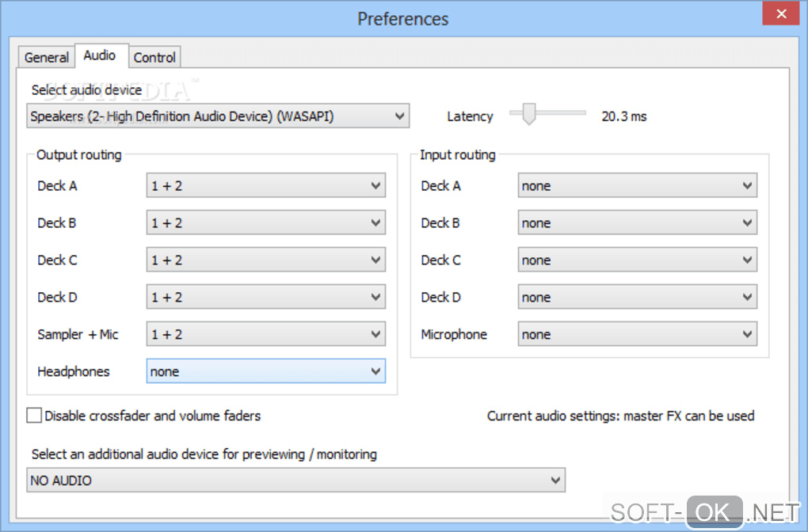Expand Deck C output routing dropdown
Image resolution: width=808 pixels, height=532 pixels.
coord(266,260)
